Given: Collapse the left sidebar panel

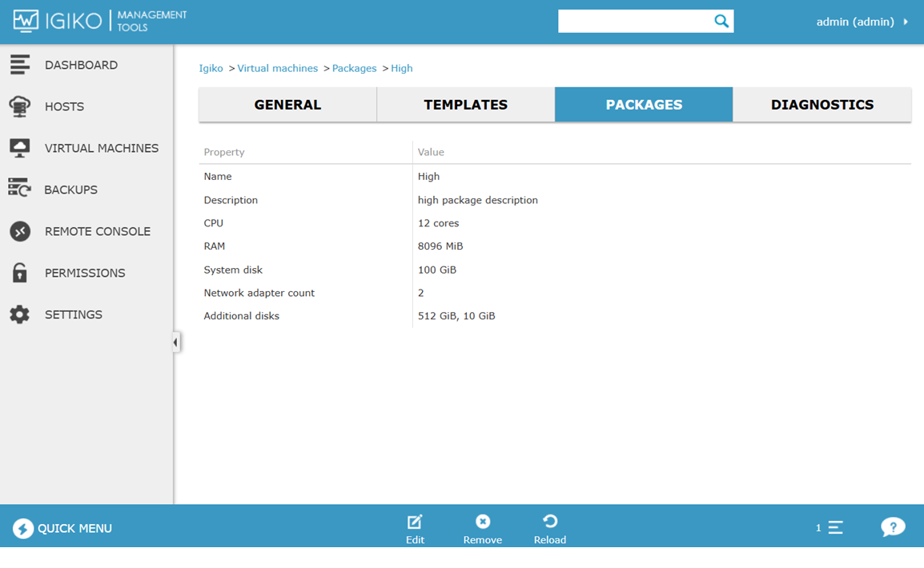Looking at the screenshot, I should tap(175, 342).
